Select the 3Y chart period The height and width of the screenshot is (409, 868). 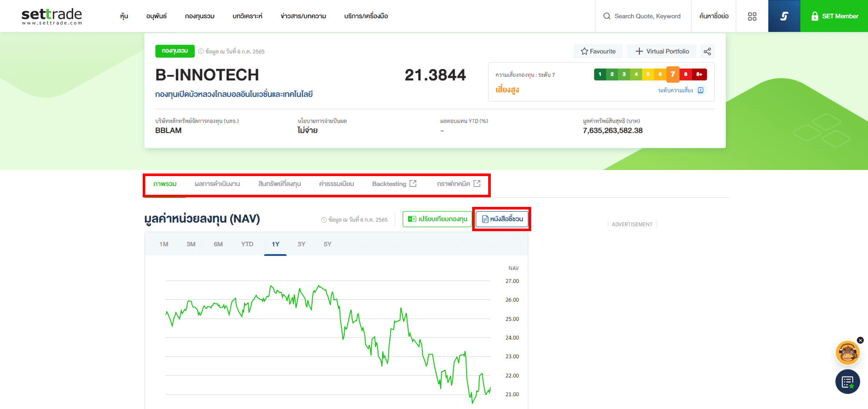click(301, 244)
